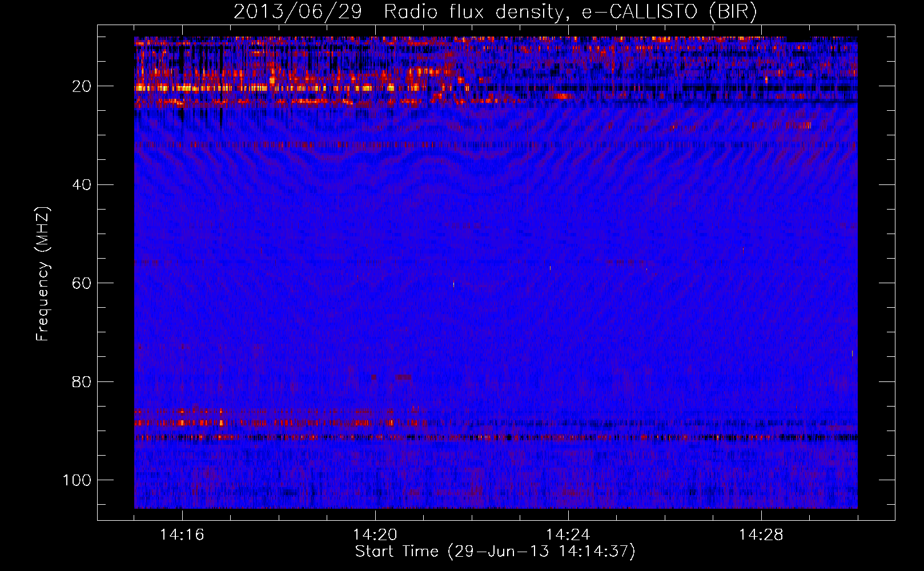Click the 80 MHz frequency tick label
The image size is (924, 571).
82,381
